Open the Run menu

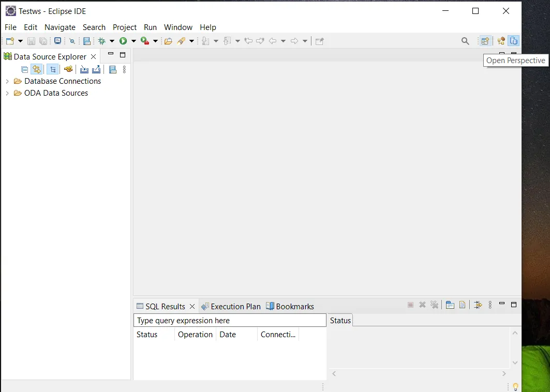coord(150,27)
